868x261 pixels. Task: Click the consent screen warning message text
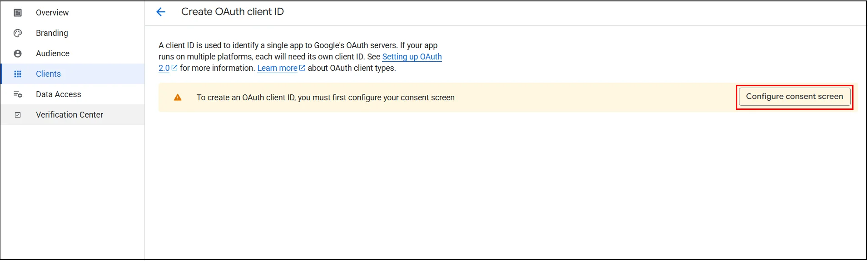coord(326,98)
